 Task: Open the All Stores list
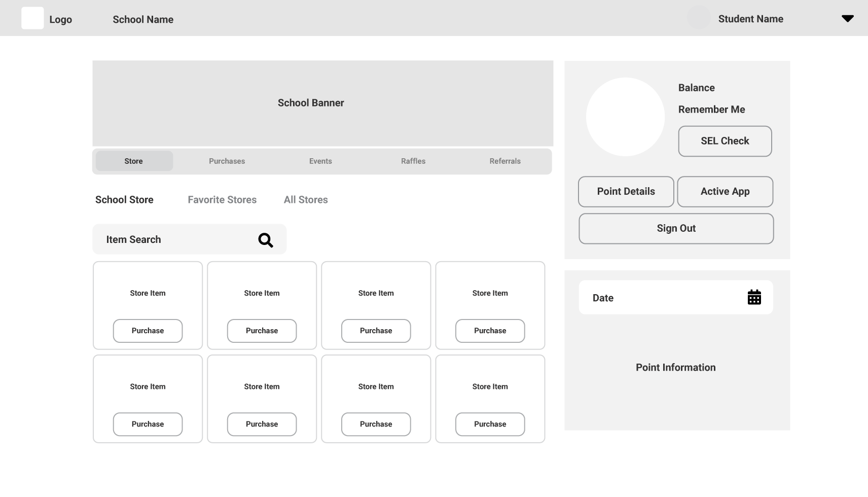(x=306, y=199)
